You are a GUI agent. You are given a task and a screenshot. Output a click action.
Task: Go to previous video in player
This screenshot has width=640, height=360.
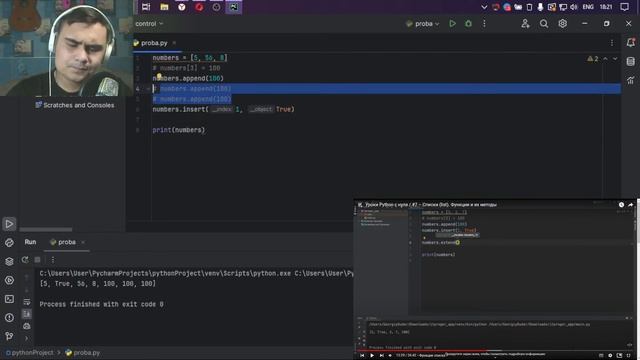362,356
